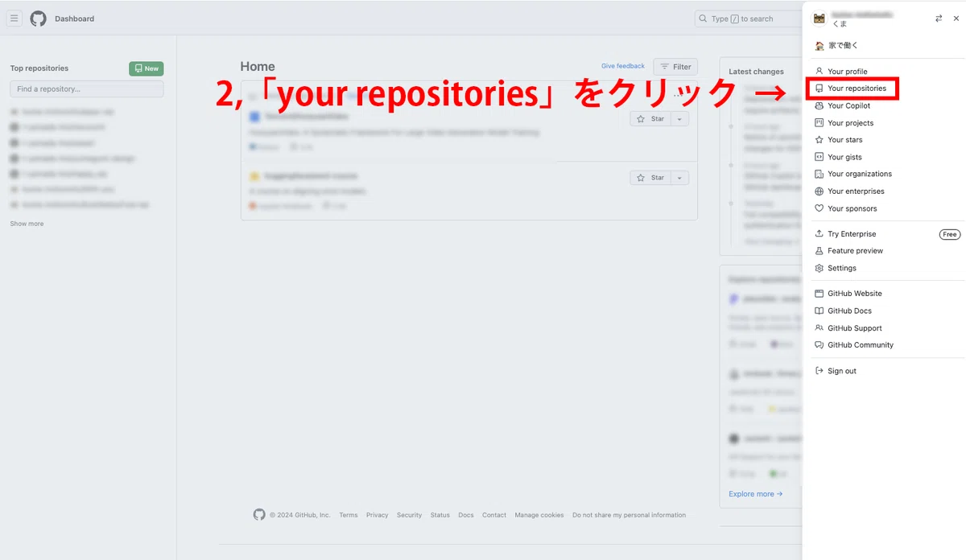
Task: Click footer Manage cookies link
Action: tap(539, 515)
